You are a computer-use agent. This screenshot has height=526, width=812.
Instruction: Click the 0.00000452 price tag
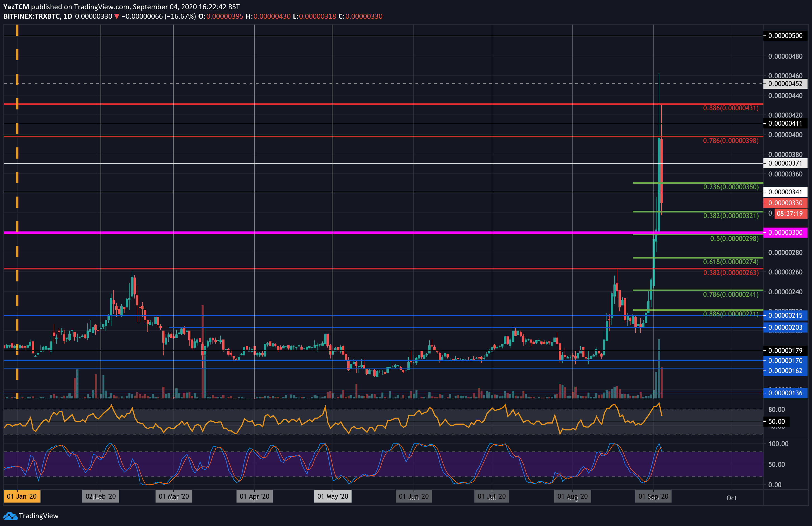pos(785,83)
